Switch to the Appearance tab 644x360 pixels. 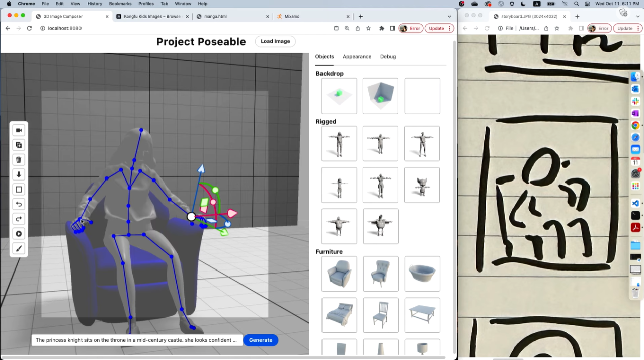[x=357, y=56]
